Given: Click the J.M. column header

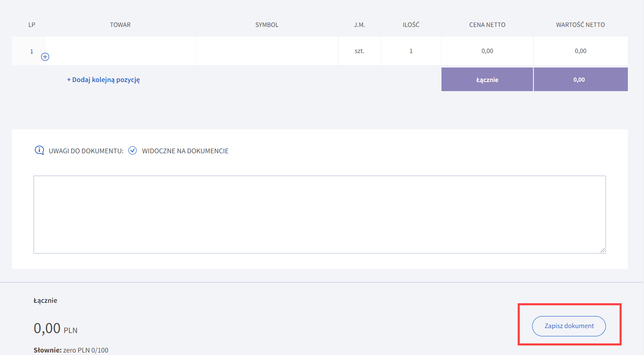Looking at the screenshot, I should [x=359, y=25].
